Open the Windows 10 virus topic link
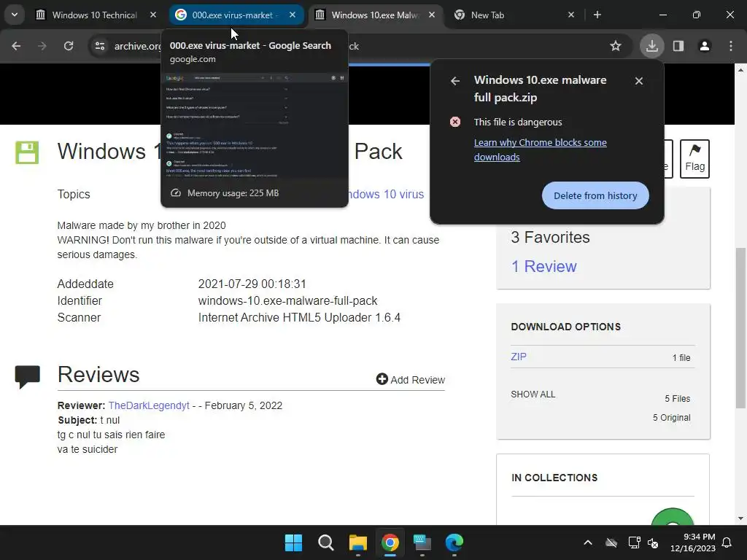747x560 pixels. point(385,194)
